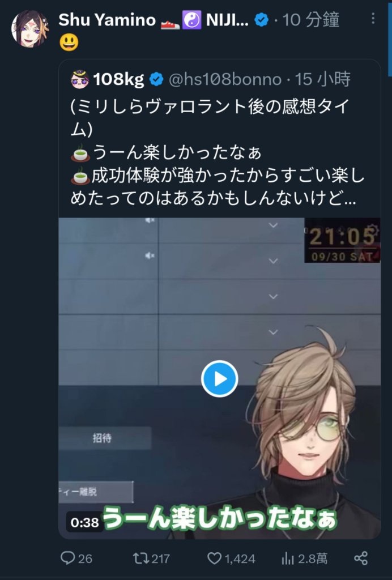Open the @hs108bonno handle link
The width and height of the screenshot is (392, 580).
click(224, 79)
